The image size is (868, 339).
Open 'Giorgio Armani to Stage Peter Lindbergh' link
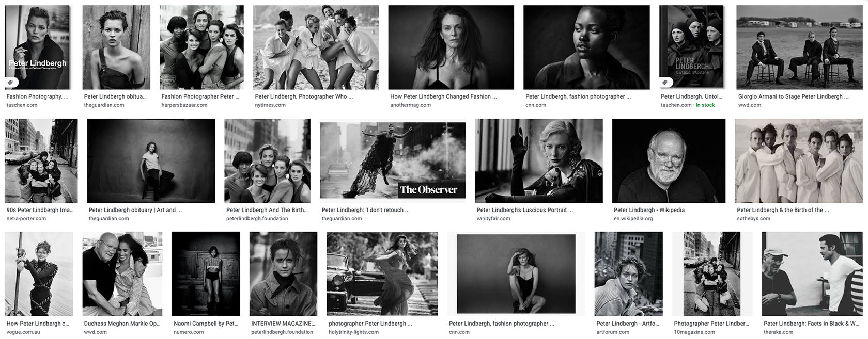pyautogui.click(x=793, y=96)
